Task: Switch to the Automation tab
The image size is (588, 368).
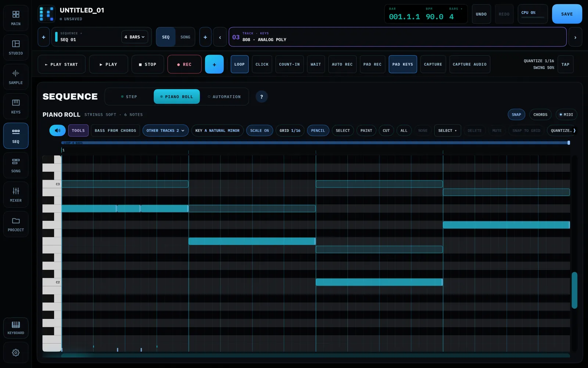Action: [224, 97]
